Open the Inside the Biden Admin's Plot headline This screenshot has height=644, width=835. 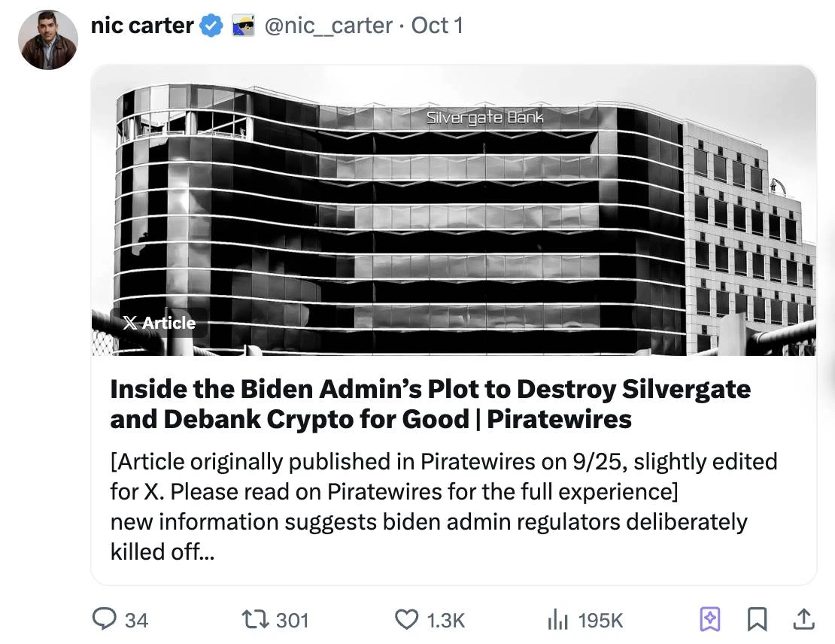pyautogui.click(x=430, y=404)
